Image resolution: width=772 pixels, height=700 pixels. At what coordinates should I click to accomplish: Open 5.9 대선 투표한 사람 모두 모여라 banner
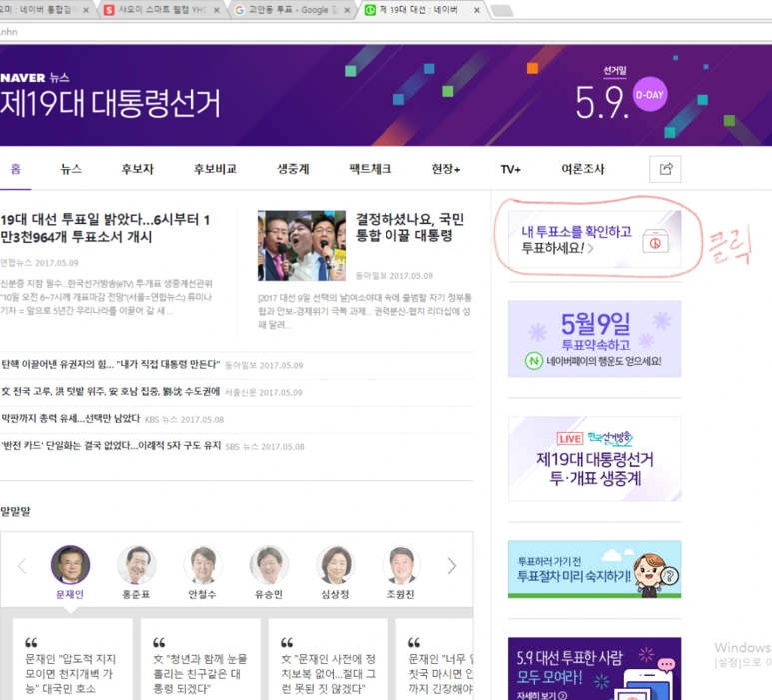595,668
